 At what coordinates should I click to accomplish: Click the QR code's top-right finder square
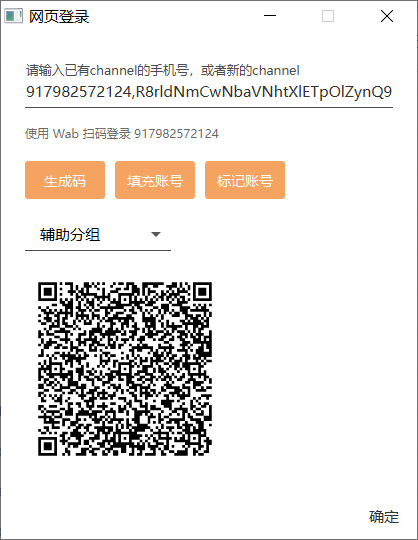tap(202, 292)
